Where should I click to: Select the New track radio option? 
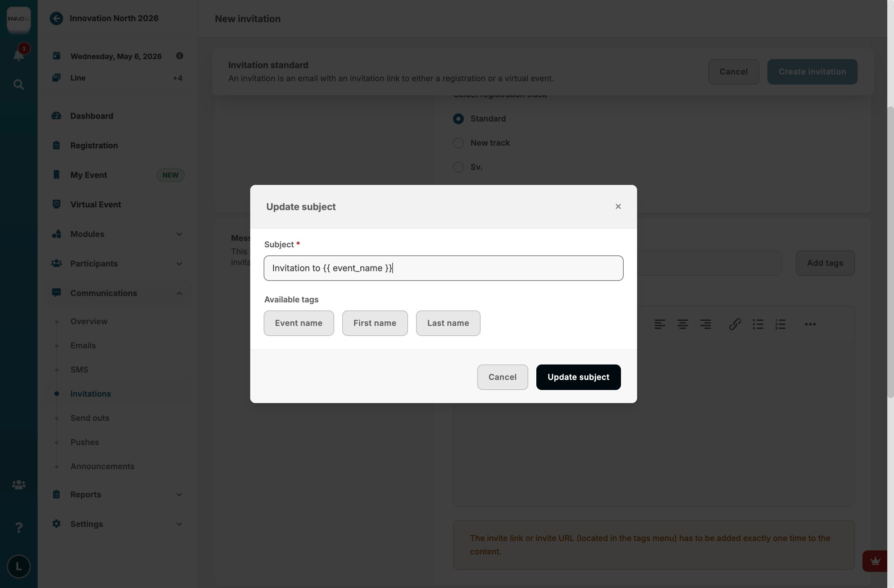pyautogui.click(x=458, y=143)
